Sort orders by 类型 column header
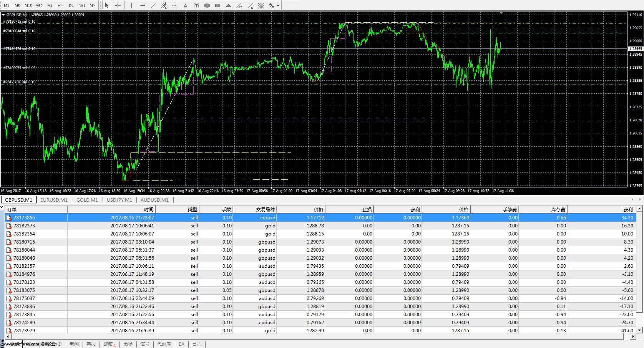 tap(177, 209)
